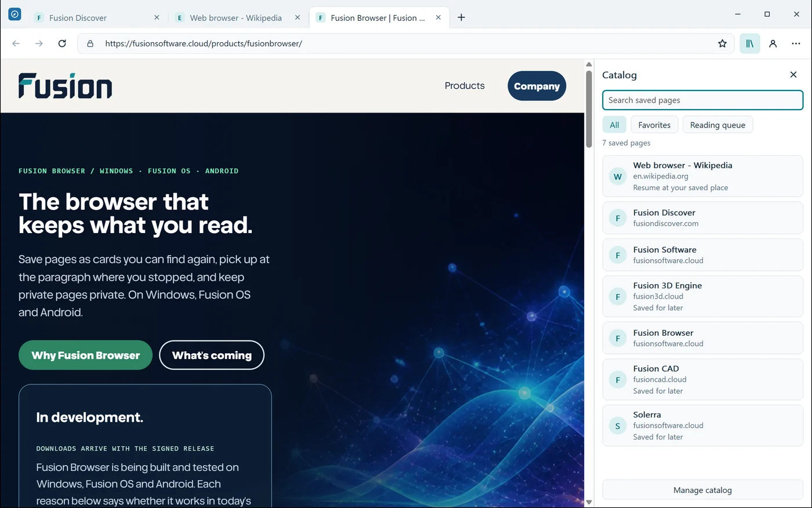Image resolution: width=812 pixels, height=508 pixels.
Task: Go back to previous page
Action: coord(16,43)
